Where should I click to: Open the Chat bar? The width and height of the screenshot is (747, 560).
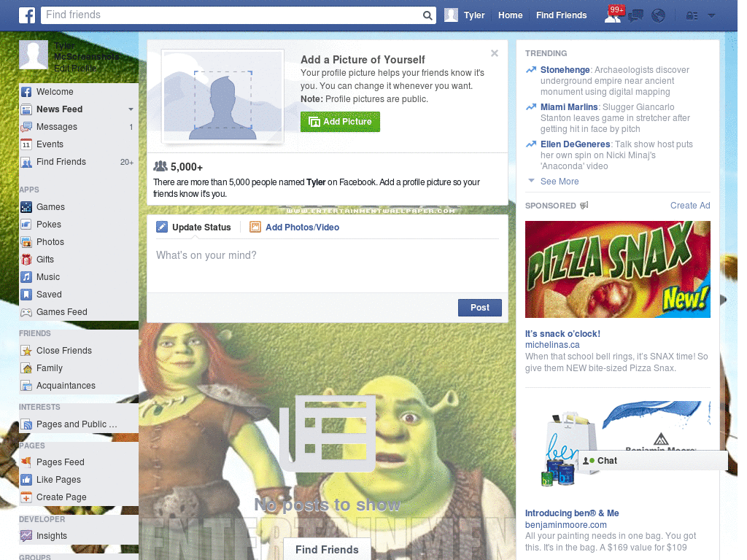click(653, 461)
